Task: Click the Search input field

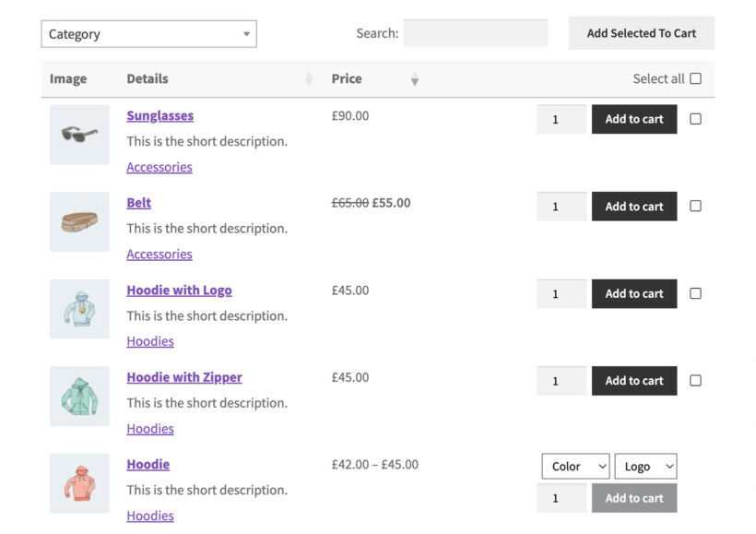Action: click(x=476, y=32)
